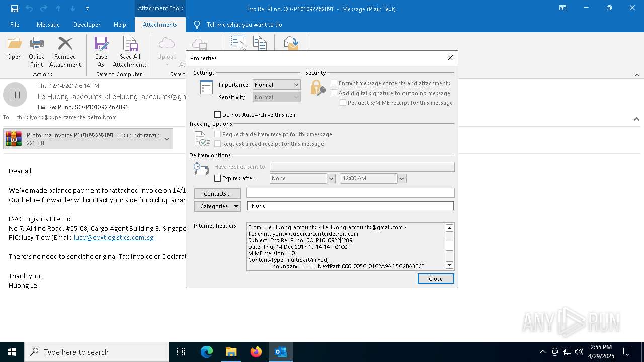The width and height of the screenshot is (644, 362).
Task: Check Encrypt message contents and attachments
Action: point(334,83)
